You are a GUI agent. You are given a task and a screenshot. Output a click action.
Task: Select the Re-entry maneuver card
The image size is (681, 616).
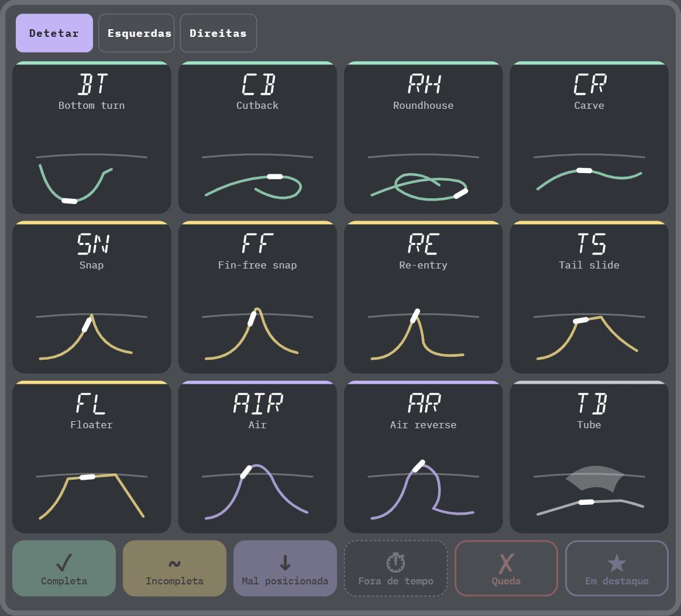click(424, 297)
